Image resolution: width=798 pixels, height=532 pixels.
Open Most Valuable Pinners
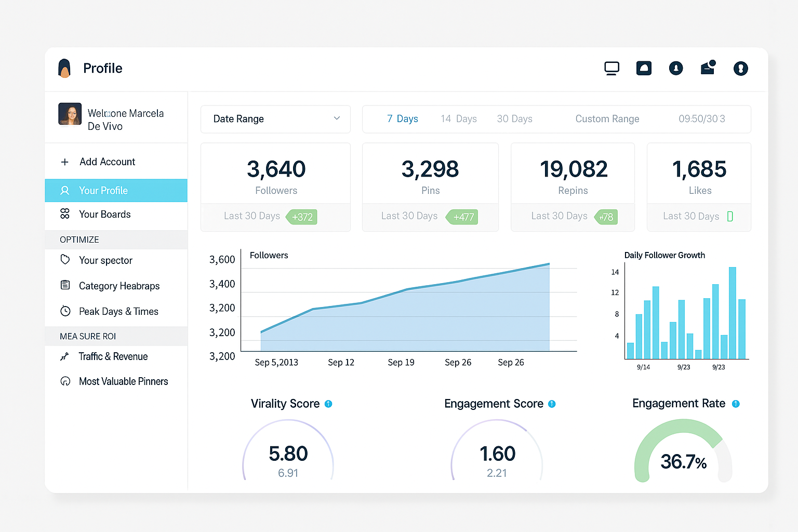(123, 381)
